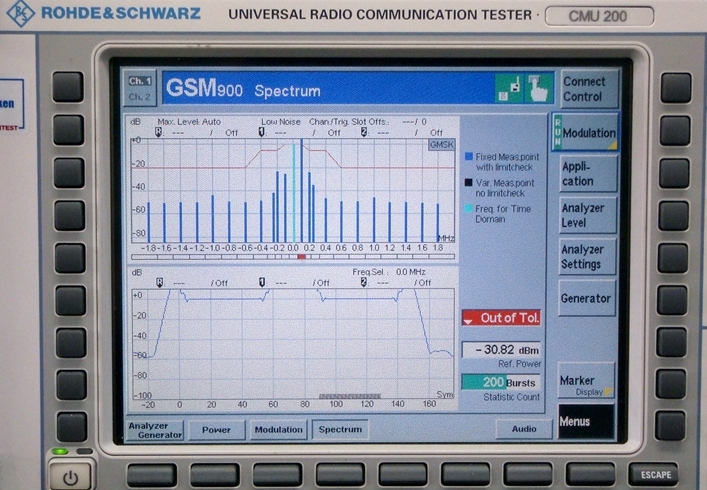Push hardware key beside Menus
707x490 pixels.
[x=671, y=426]
